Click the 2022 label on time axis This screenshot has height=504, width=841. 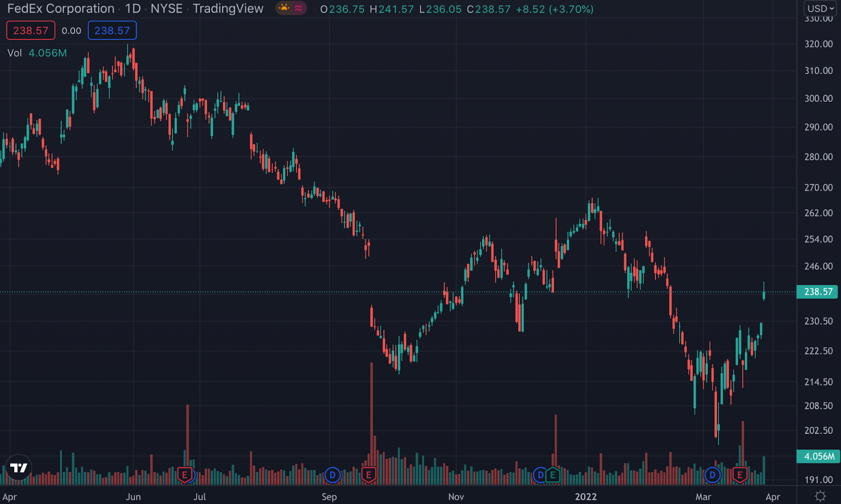point(586,497)
